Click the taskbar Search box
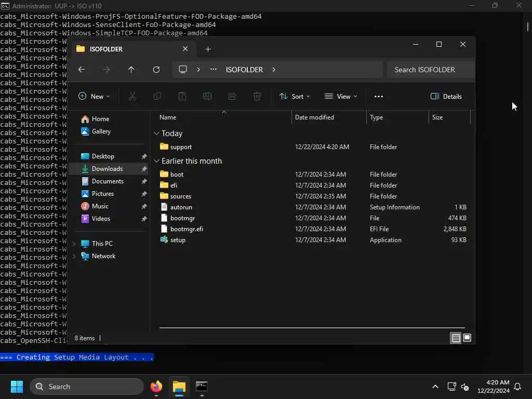This screenshot has height=399, width=532. coord(87,387)
